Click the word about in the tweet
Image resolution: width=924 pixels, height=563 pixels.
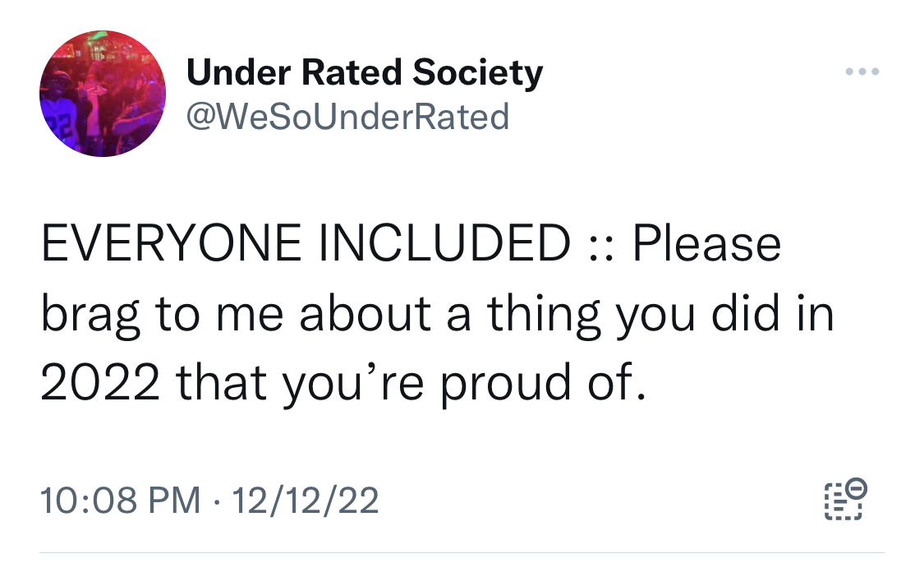365,313
